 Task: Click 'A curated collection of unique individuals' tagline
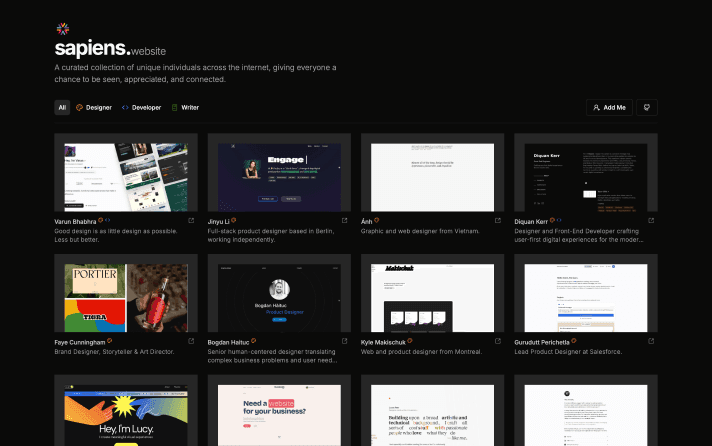coord(195,73)
